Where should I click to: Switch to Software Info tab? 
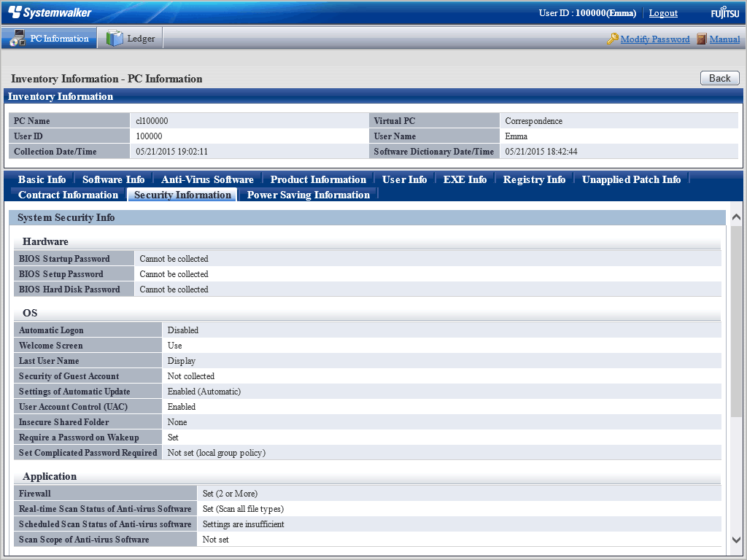tap(113, 179)
